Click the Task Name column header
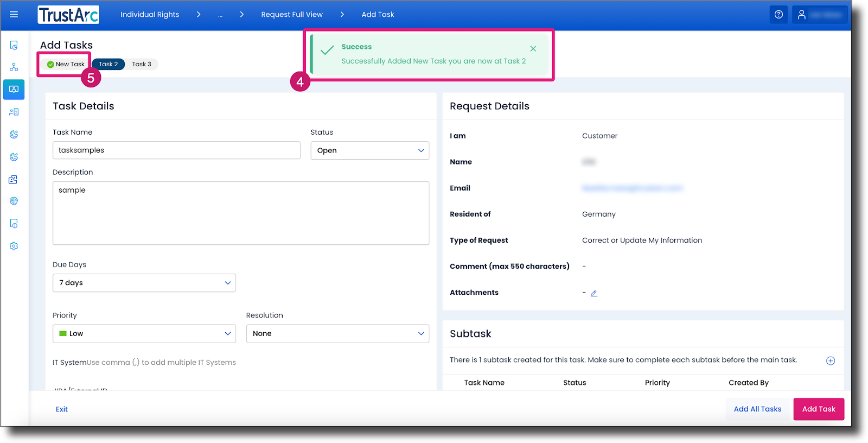 [x=484, y=383]
